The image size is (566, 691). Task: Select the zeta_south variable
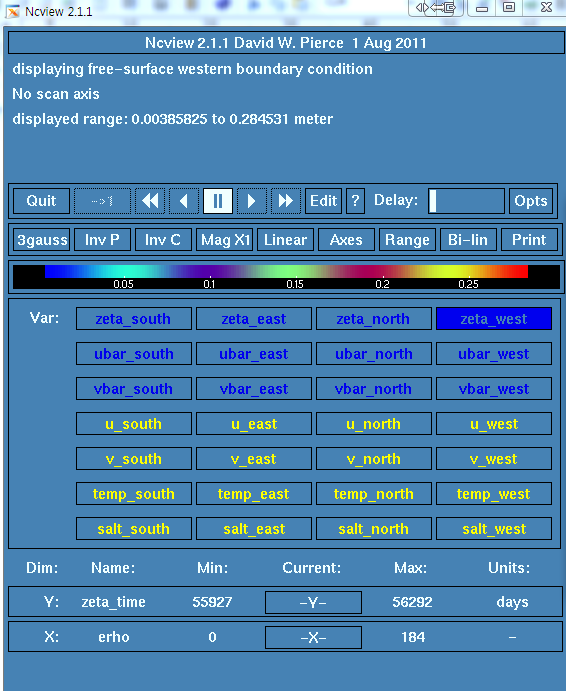click(134, 319)
